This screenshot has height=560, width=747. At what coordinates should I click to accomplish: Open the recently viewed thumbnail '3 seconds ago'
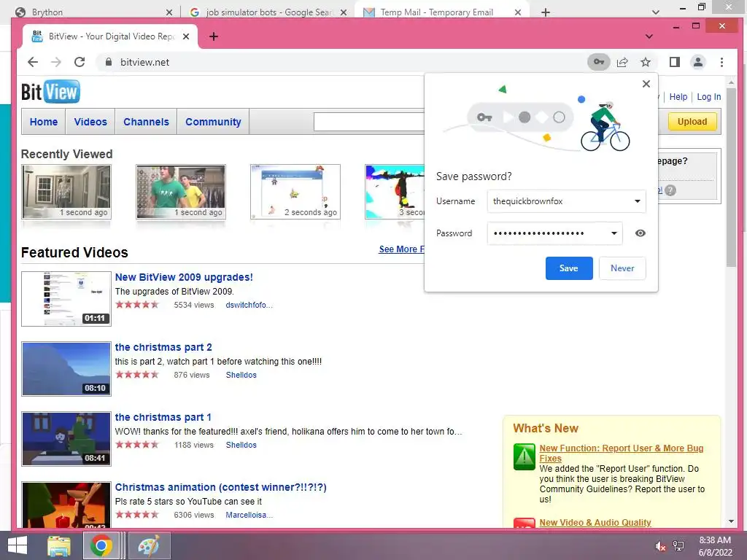(395, 192)
